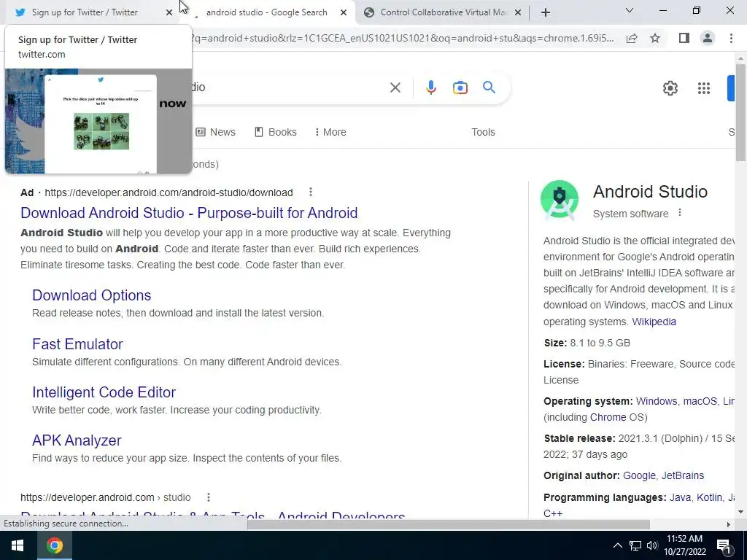Open the macOS operating system link
The height and width of the screenshot is (560, 747).
tap(700, 401)
